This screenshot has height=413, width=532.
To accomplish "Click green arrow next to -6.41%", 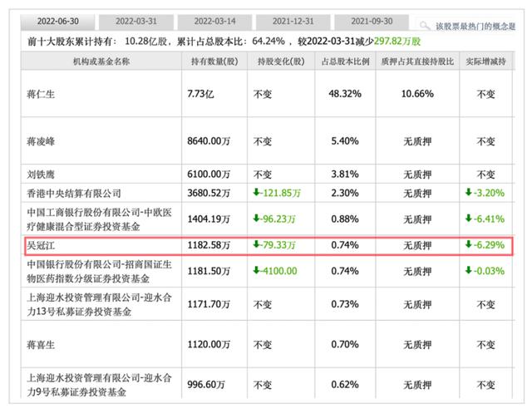I will tap(469, 220).
